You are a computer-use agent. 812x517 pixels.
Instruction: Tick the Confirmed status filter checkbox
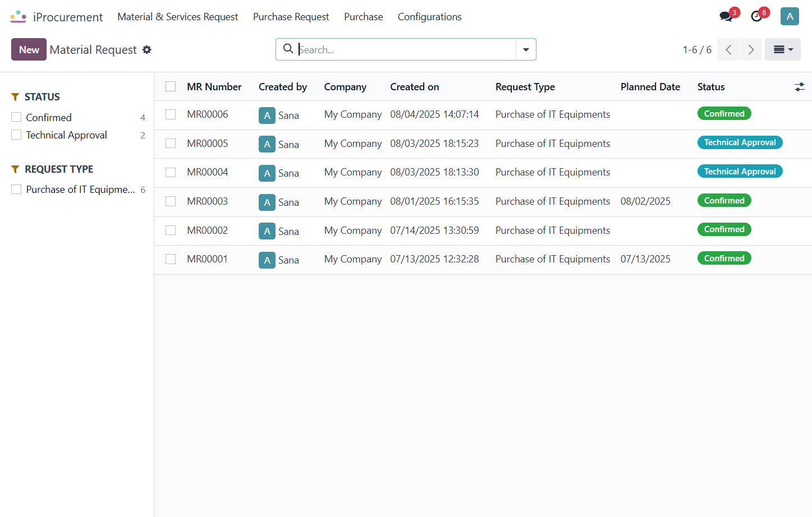16,117
